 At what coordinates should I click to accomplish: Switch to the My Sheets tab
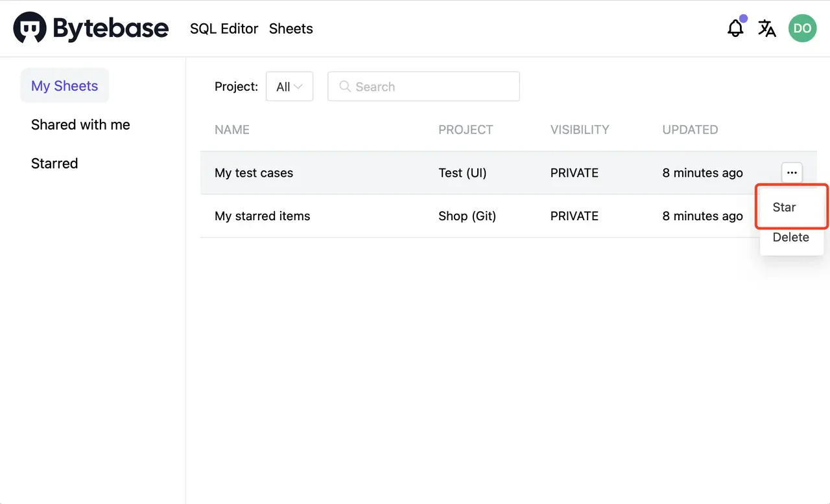(x=64, y=86)
